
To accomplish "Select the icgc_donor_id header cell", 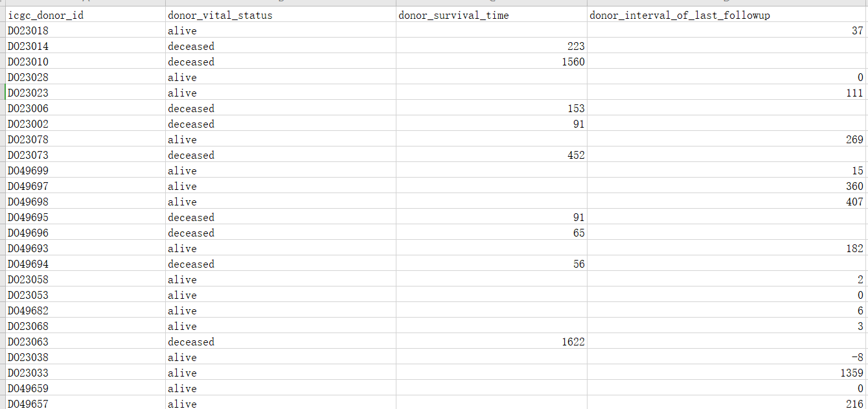I will (x=85, y=15).
